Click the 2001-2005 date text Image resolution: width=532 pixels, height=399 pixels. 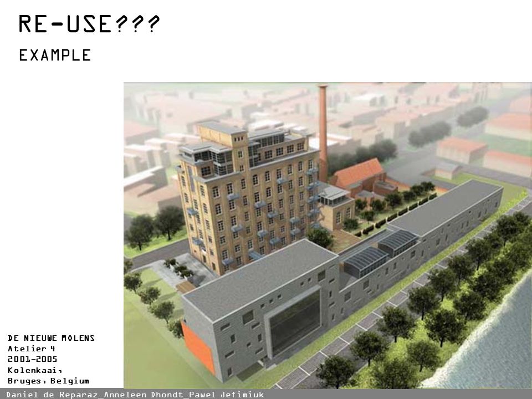pos(33,359)
